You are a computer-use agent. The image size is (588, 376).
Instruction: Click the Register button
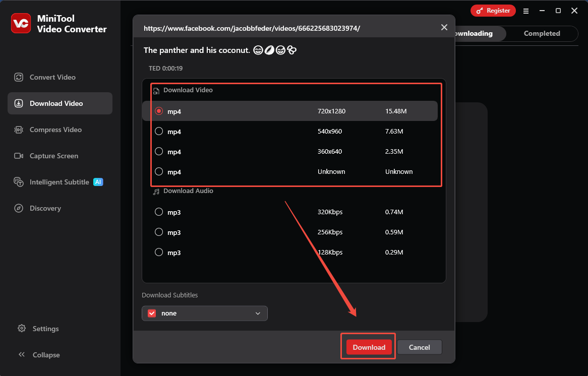tap(493, 10)
